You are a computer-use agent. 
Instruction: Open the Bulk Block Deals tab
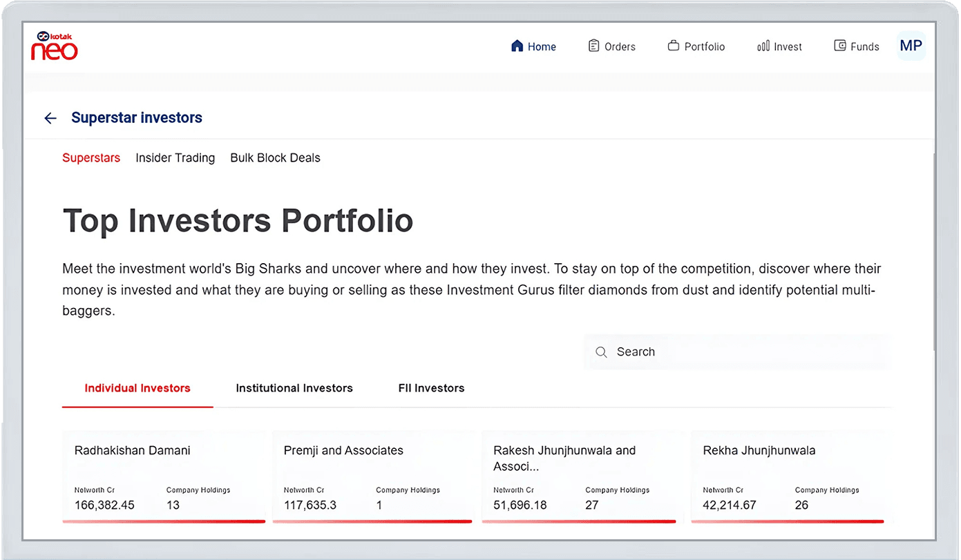pos(275,158)
